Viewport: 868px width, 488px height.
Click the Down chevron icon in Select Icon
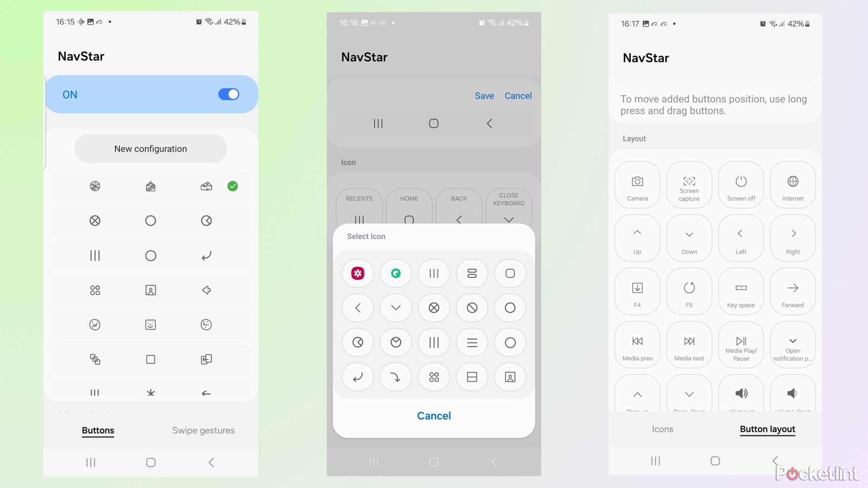[395, 307]
